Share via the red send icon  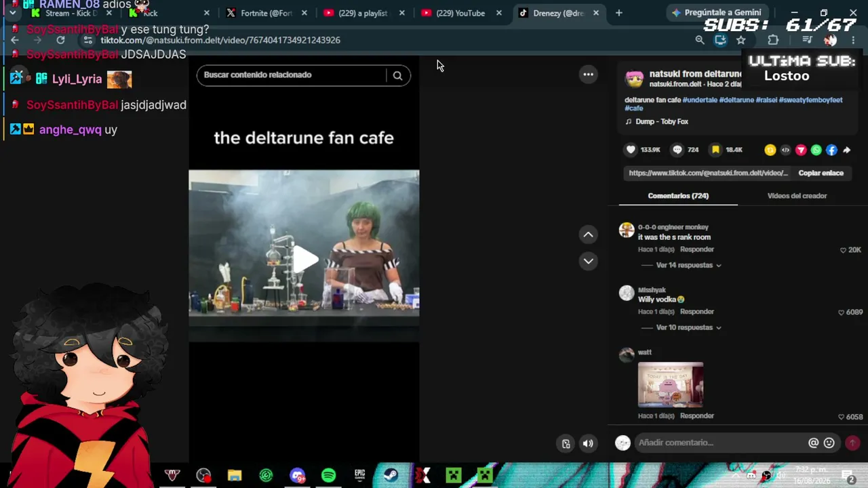801,150
